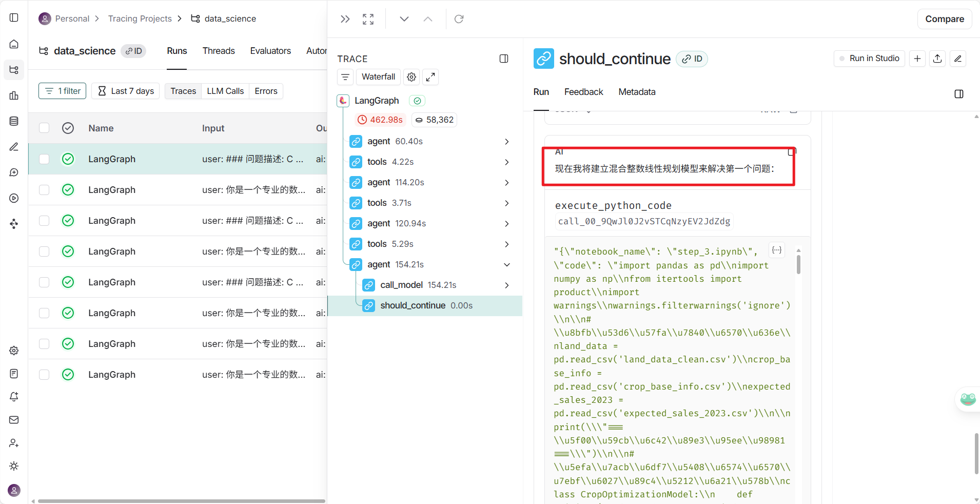
Task: Click the plus icon next to Run in Studio
Action: [917, 59]
